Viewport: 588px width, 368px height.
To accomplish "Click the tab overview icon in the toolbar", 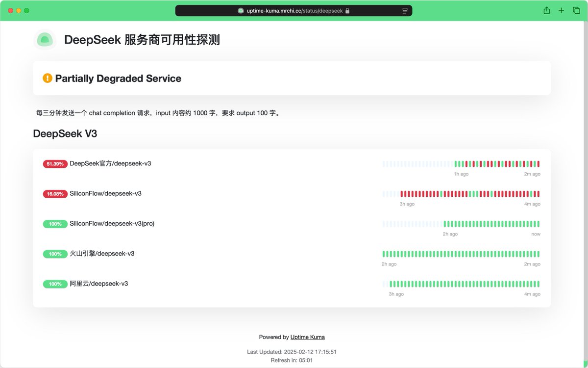I will coord(576,10).
